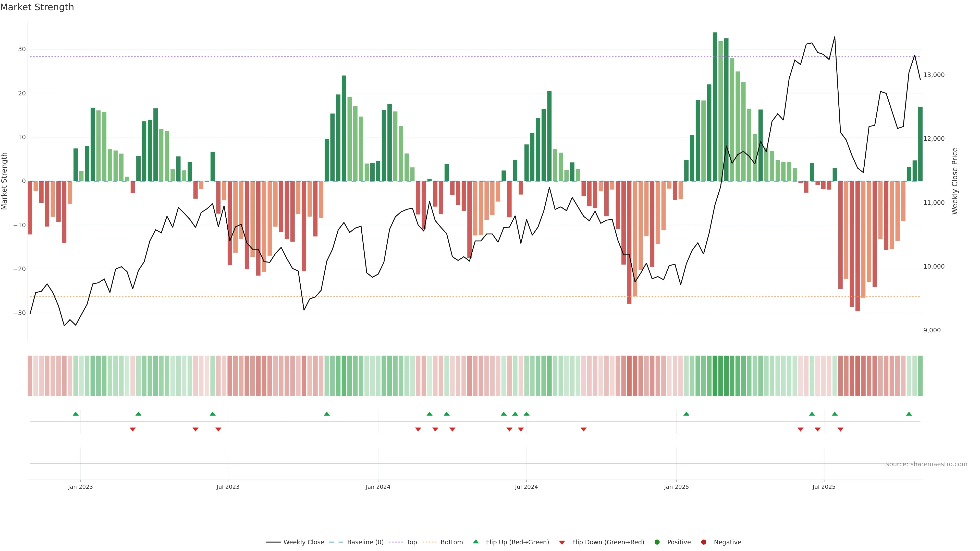Screen dimensions: 980x551
Task: Click the Jan 2023 x-axis label
Action: 80,487
